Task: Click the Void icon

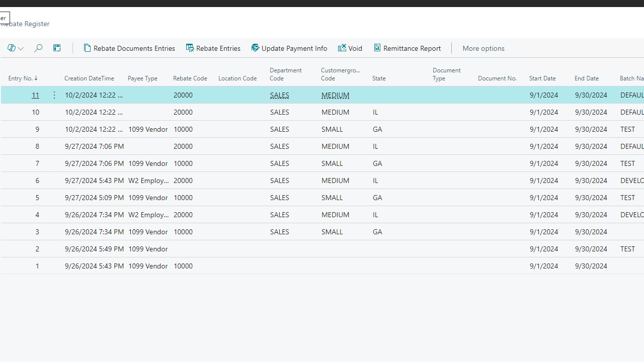Action: [x=342, y=48]
